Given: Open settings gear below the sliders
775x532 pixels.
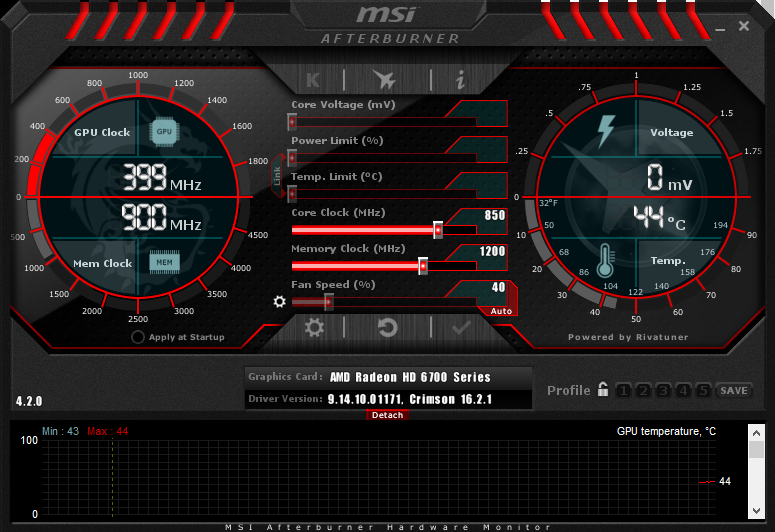Looking at the screenshot, I should click(314, 327).
